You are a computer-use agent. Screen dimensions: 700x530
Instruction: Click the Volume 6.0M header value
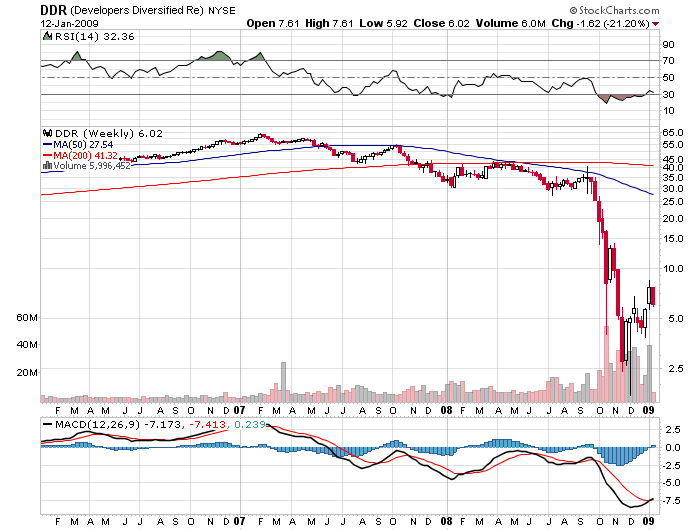(511, 23)
